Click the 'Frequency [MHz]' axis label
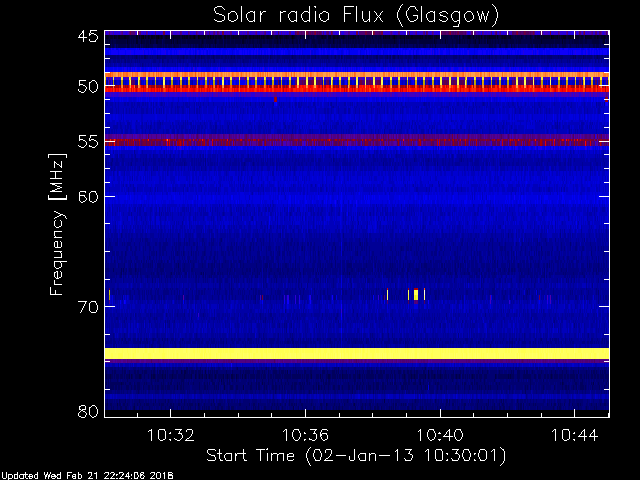Screen dimensions: 640x480 point(57,224)
